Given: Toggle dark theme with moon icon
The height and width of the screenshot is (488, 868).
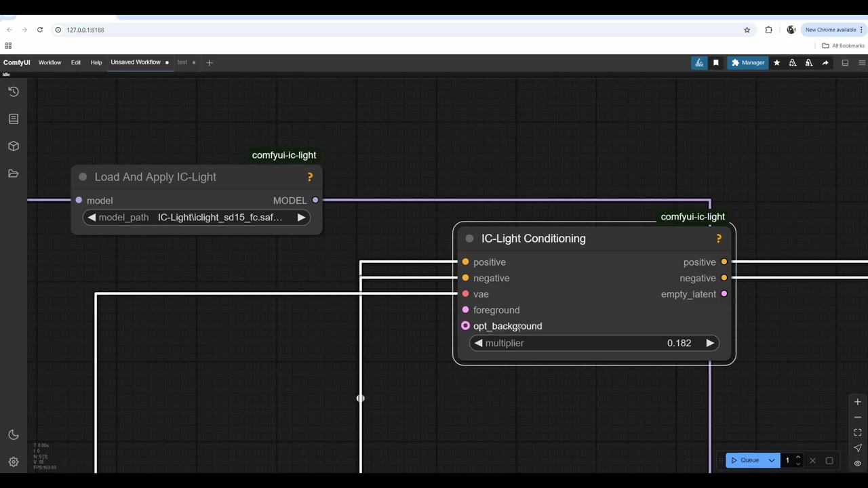Looking at the screenshot, I should pyautogui.click(x=14, y=435).
